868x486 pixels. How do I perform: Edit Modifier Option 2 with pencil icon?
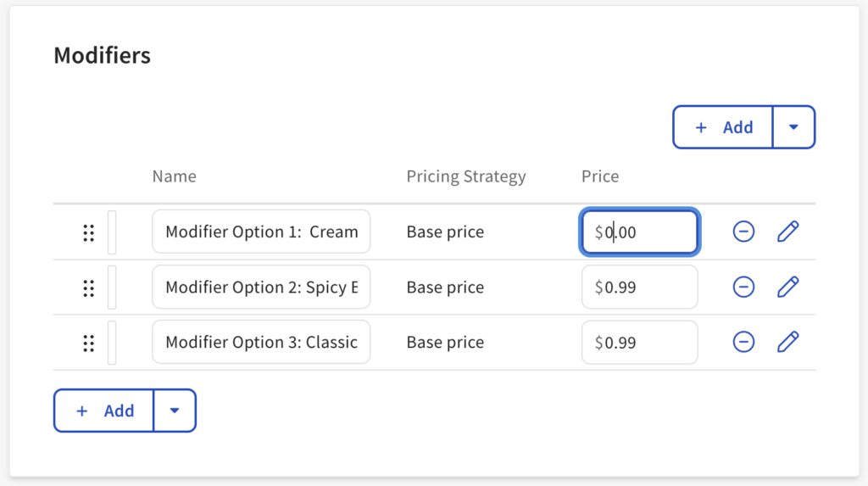tap(788, 287)
